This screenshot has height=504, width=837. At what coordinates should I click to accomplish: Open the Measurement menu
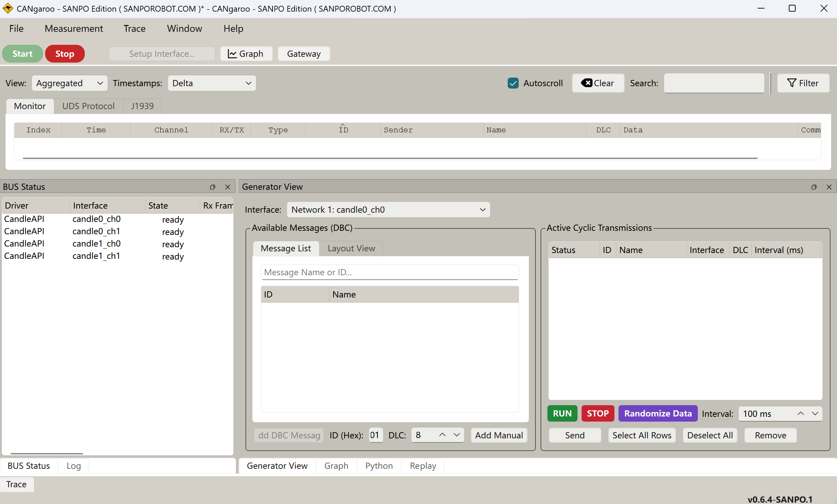74,29
